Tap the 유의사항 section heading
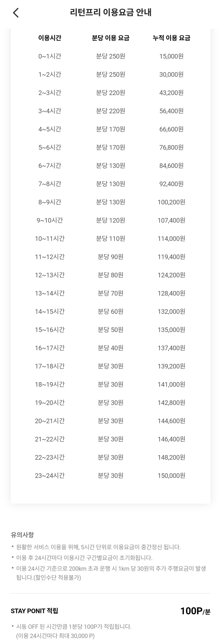This screenshot has width=221, height=644. [x=22, y=535]
